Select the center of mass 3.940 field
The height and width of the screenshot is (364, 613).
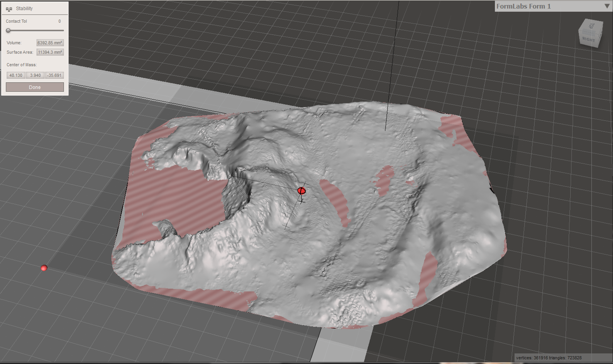pyautogui.click(x=35, y=75)
